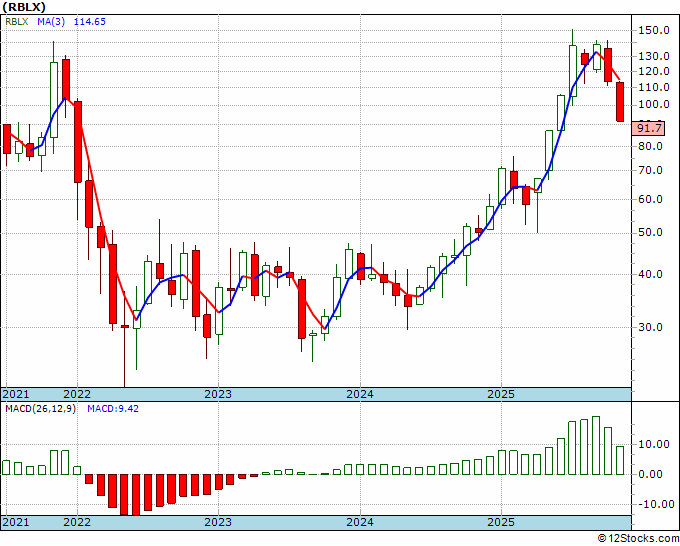Click the 10.00 MACD axis label
This screenshot has height=546, width=680.
click(656, 445)
